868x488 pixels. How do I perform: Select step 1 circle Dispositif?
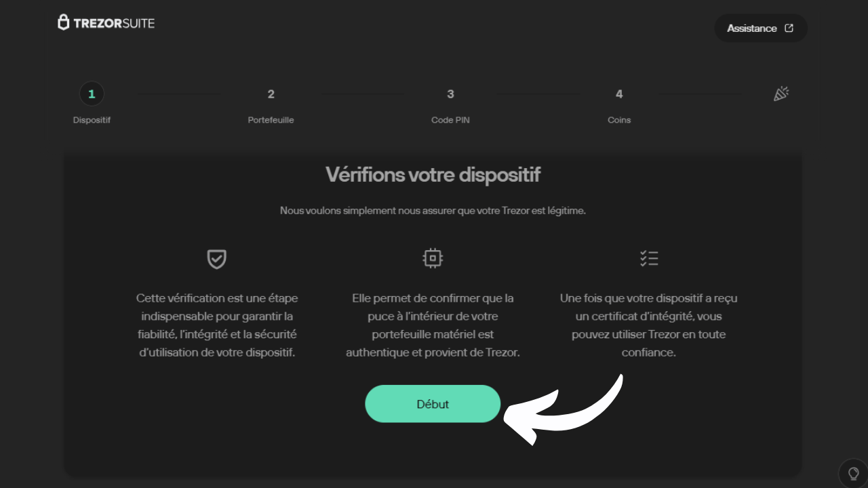[92, 94]
